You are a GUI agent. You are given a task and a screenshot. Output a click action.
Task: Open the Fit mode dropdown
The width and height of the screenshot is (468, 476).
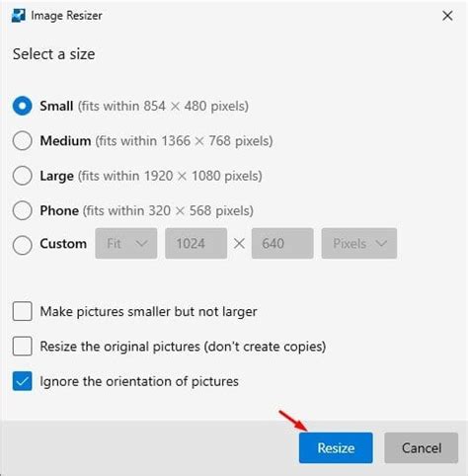pos(126,244)
